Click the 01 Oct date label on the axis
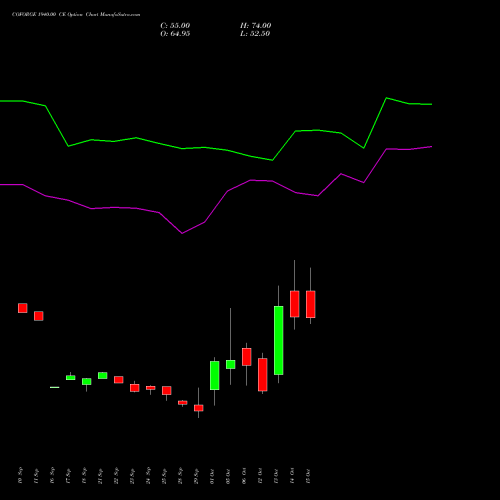 point(212,476)
